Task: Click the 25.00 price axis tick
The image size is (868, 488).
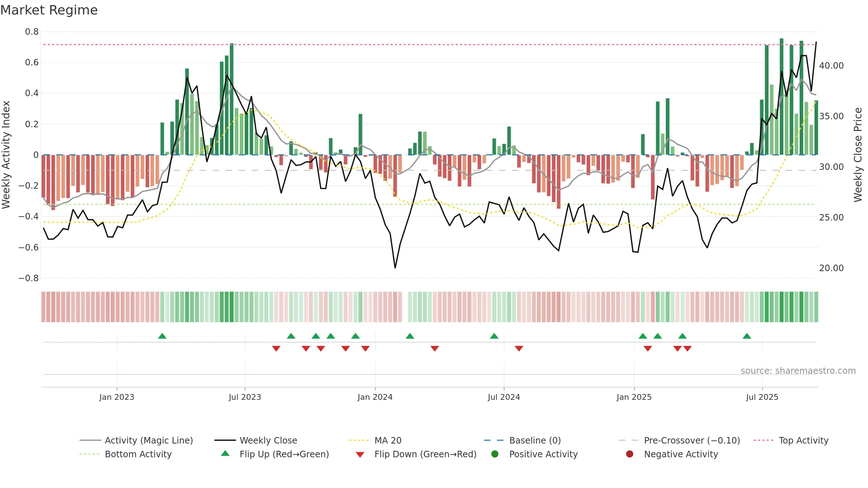Action: point(831,218)
